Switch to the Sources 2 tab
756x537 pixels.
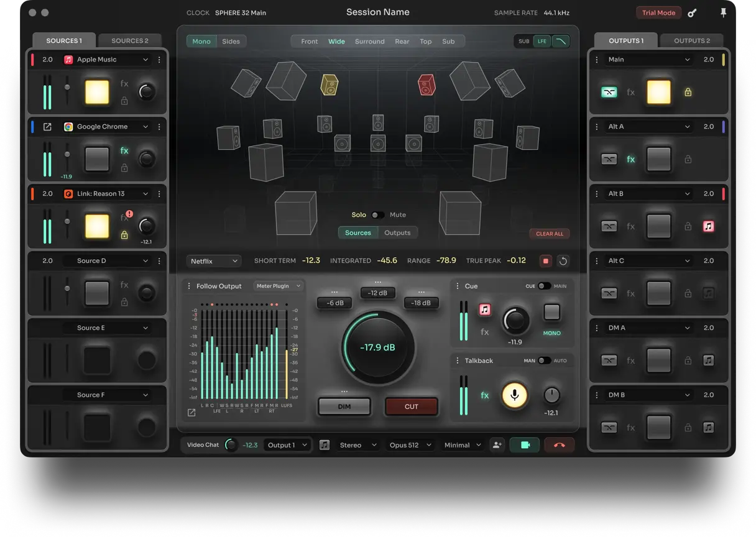click(x=130, y=40)
